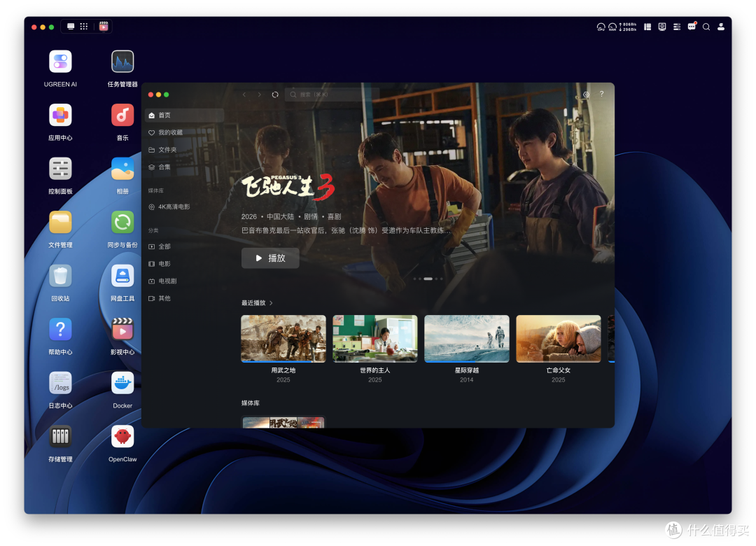Click the 星际穿越 movie title text
Viewport: 756px width, 546px height.
[467, 370]
